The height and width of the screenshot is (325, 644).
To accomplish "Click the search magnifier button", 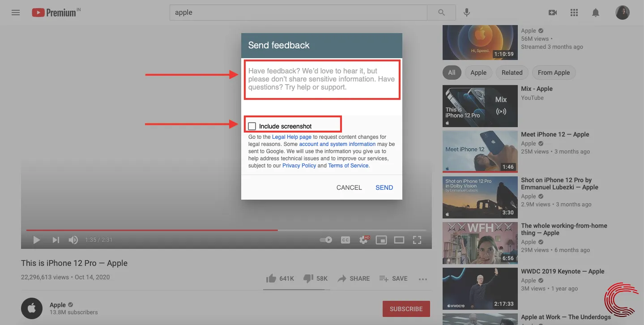I will [441, 13].
